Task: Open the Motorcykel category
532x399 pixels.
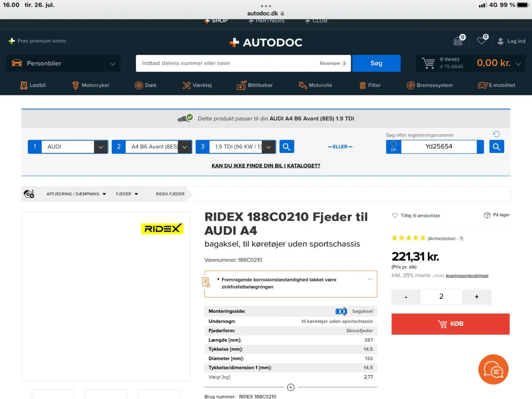Action: point(91,85)
